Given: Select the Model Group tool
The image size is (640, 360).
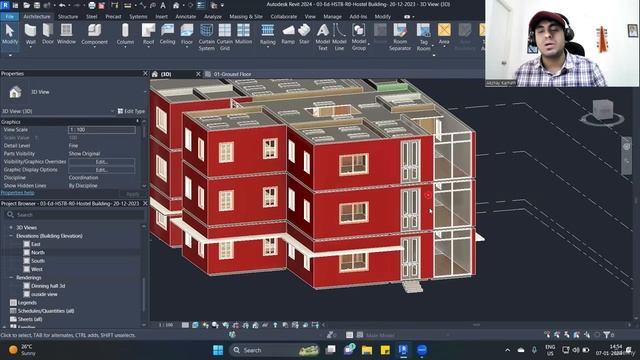Looking at the screenshot, I should 359,37.
